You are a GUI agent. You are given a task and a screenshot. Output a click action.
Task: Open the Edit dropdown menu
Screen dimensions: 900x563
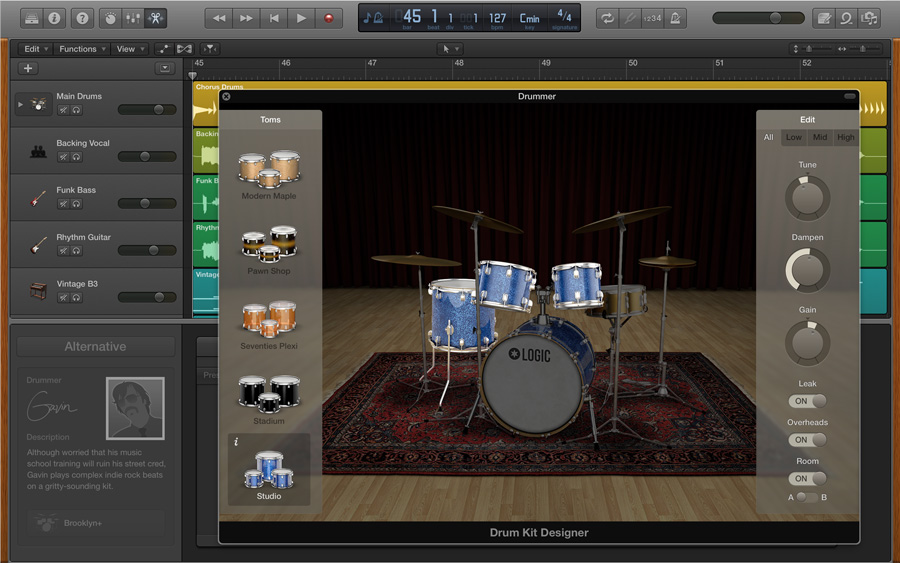(x=36, y=49)
